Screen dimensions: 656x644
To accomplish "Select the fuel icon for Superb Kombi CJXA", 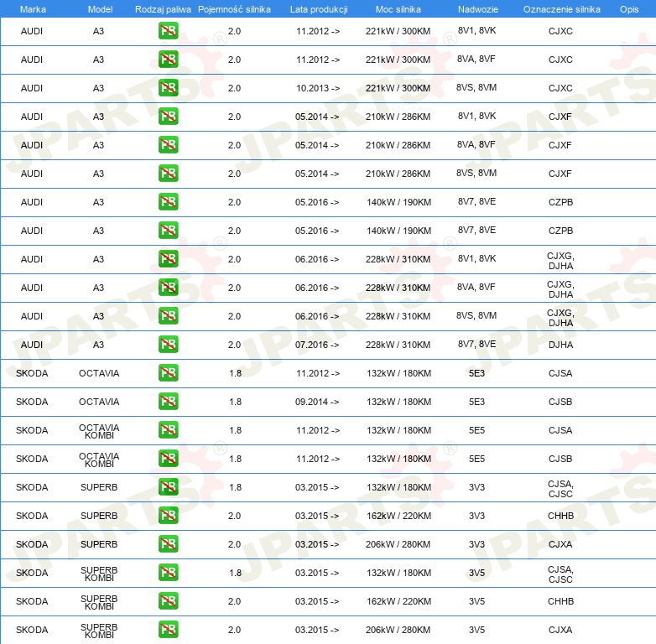I will click(x=168, y=630).
